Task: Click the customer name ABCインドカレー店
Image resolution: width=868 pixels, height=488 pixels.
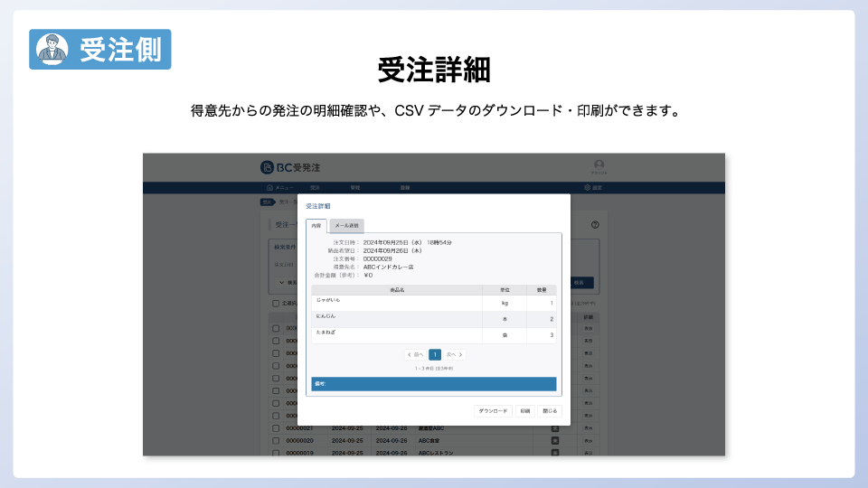Action: (x=388, y=267)
